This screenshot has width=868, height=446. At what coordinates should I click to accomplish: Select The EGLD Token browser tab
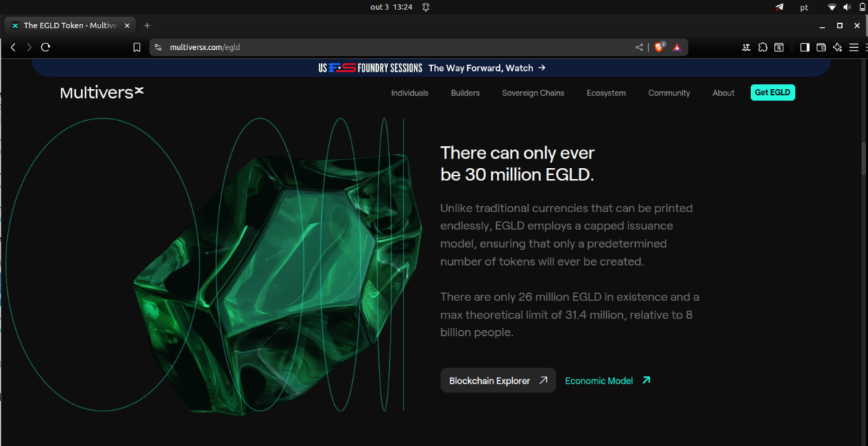(65, 25)
